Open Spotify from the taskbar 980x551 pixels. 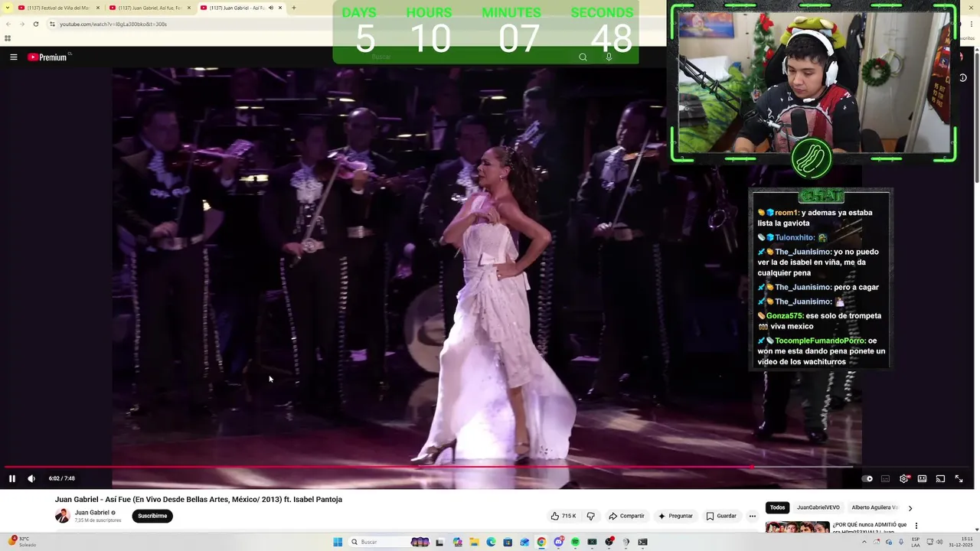point(575,542)
